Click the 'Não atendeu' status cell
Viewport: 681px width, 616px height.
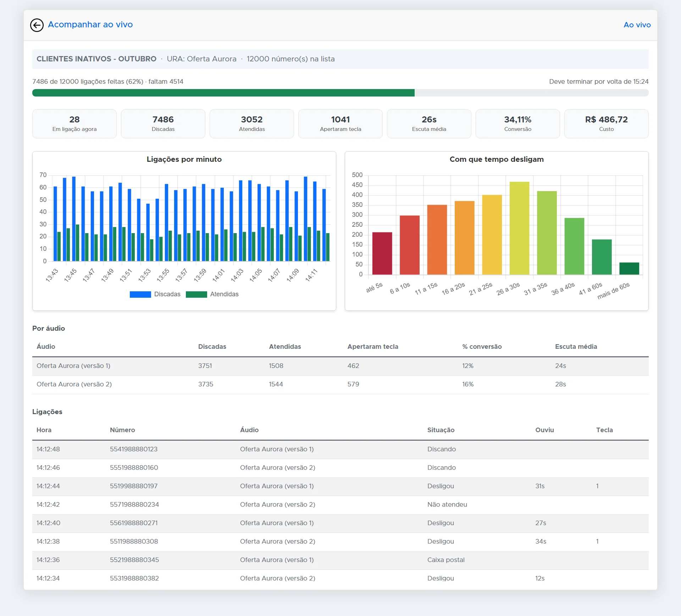[x=447, y=505]
